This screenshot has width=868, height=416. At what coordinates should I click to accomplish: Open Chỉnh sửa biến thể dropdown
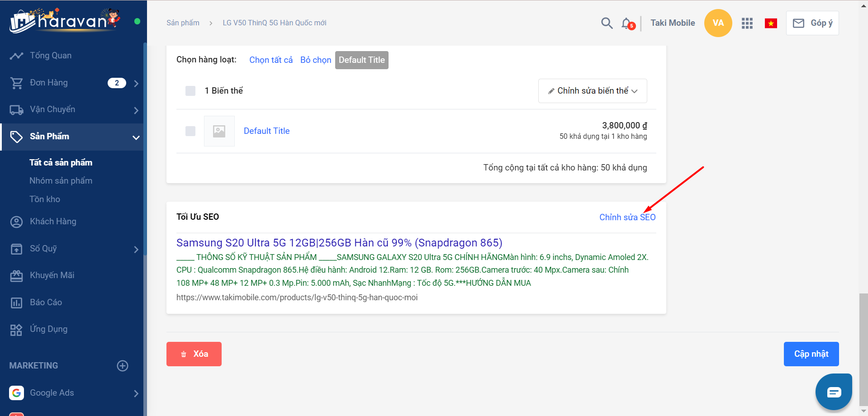point(593,91)
